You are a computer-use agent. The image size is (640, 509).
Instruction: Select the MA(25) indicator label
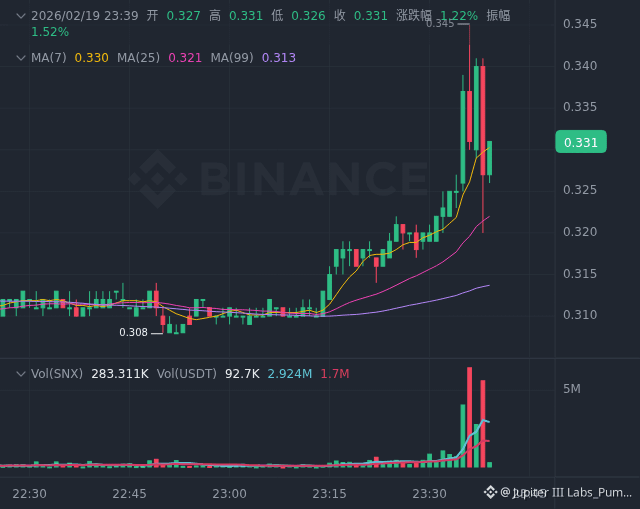pos(138,58)
